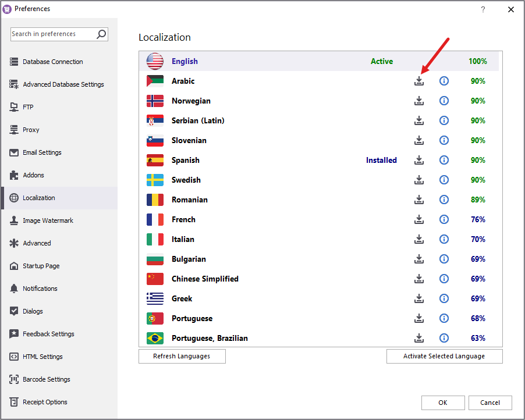Open info for Portuguese, Brazilian
This screenshot has width=525, height=420.
[x=444, y=339]
